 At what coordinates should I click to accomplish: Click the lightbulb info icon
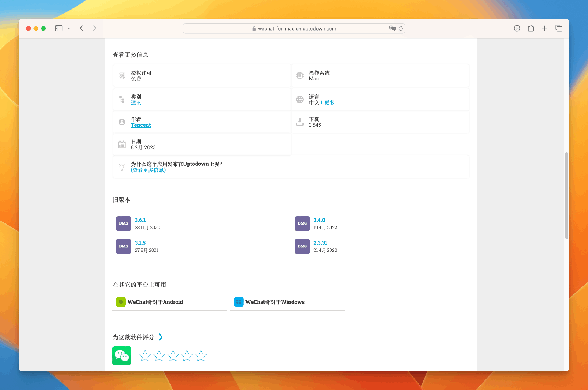point(122,167)
